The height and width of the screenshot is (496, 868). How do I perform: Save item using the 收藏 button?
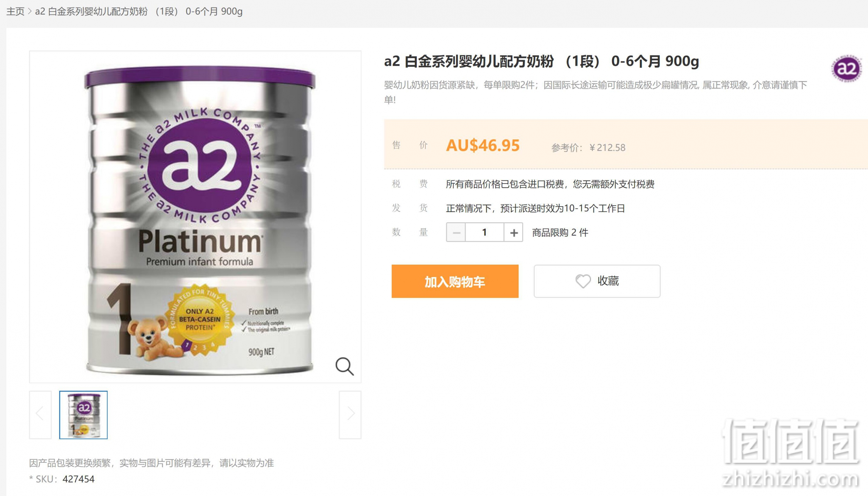(597, 281)
